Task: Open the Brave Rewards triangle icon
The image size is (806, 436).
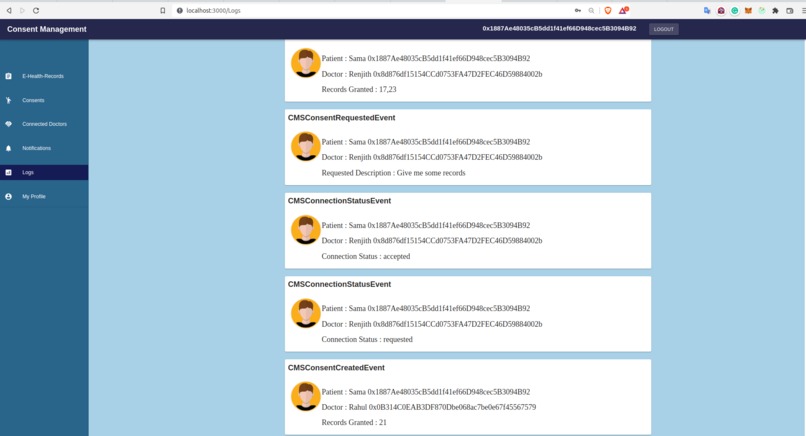Action: (623, 10)
